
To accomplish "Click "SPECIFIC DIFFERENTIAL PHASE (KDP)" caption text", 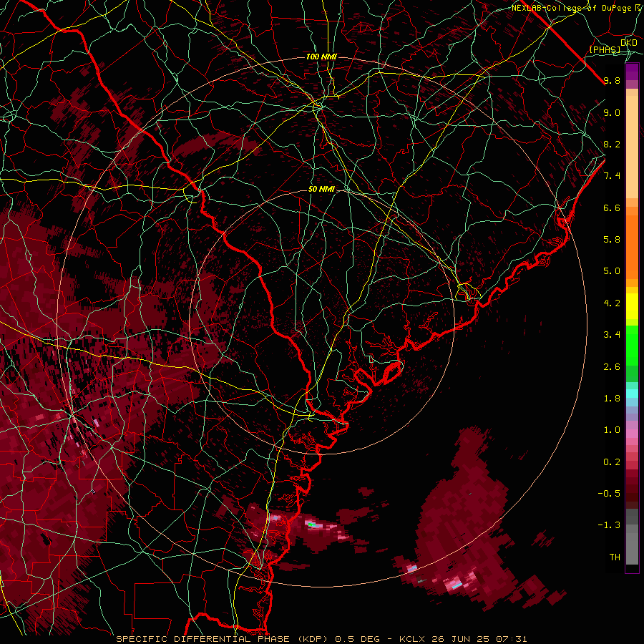I will tap(222, 639).
